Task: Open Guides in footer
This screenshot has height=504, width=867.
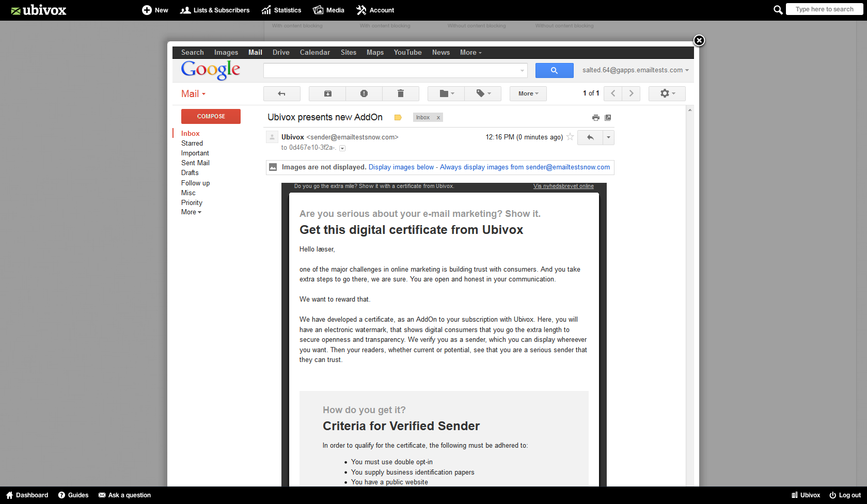Action: 73,495
